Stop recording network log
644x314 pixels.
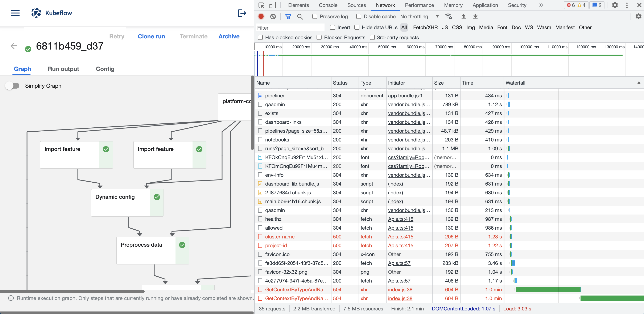tap(261, 16)
